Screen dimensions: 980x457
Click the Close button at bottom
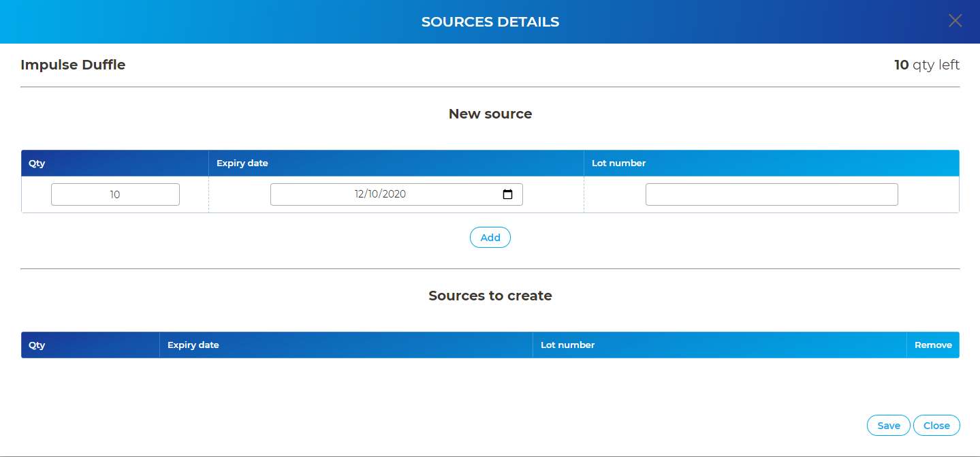click(936, 426)
